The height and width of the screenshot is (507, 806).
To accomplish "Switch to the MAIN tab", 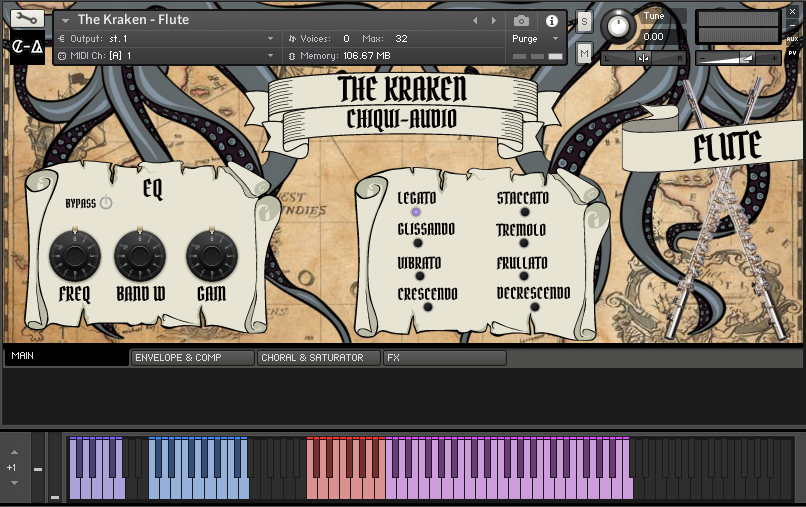I will coord(66,356).
